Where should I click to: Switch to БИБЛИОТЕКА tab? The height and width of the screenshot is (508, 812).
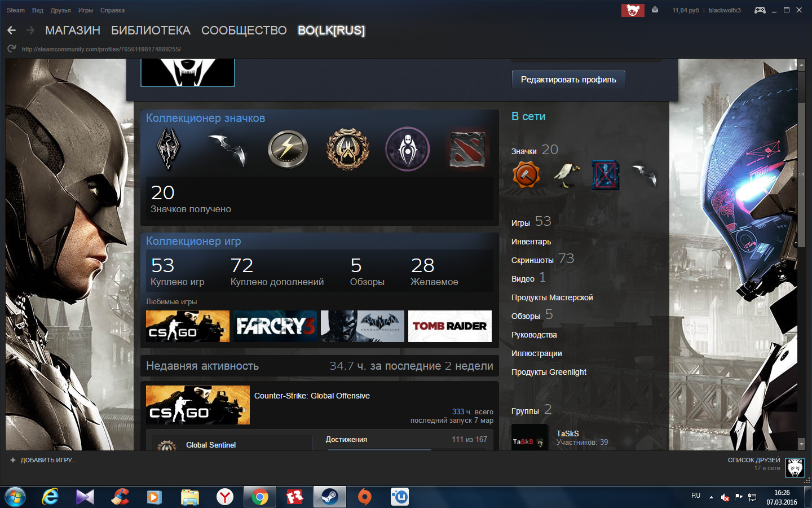click(151, 30)
